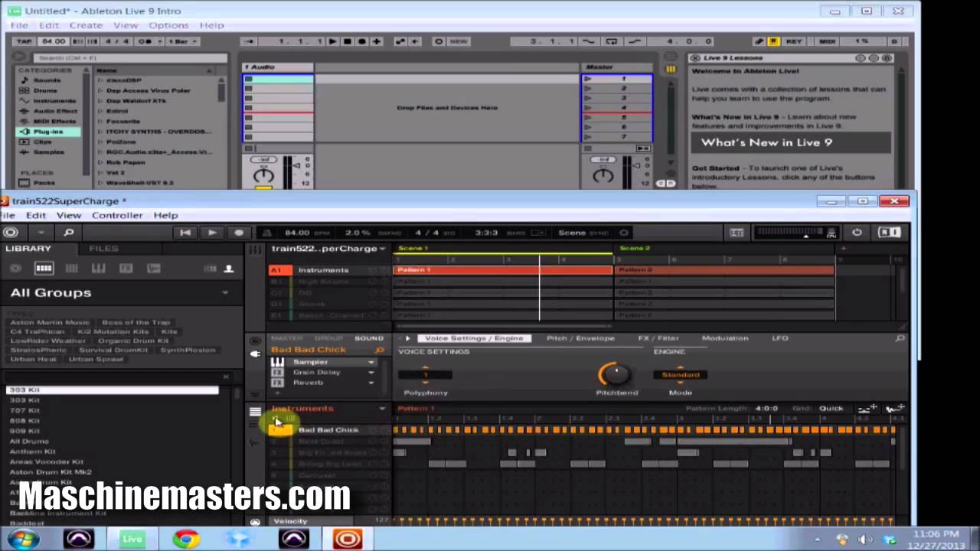Select the Projects type icon in the Library
Viewport: 980px width, 551px height.
point(16,269)
